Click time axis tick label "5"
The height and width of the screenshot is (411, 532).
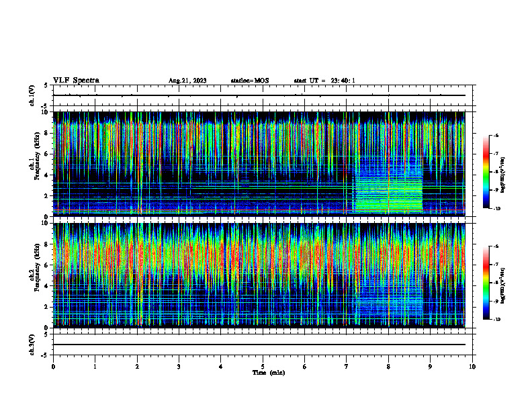tap(263, 367)
